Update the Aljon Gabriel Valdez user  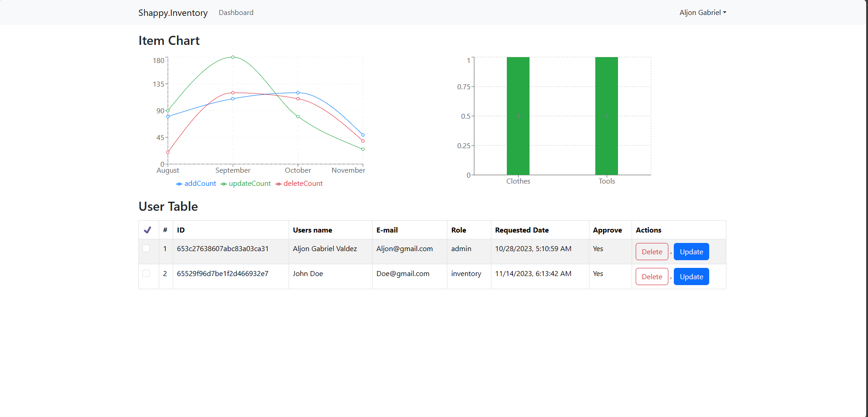tap(691, 252)
